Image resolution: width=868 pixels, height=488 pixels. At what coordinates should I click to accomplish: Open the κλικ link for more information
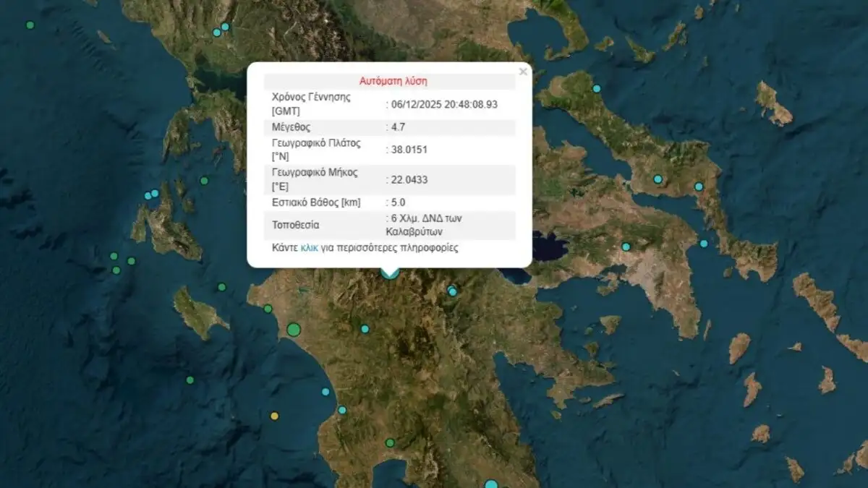point(310,248)
